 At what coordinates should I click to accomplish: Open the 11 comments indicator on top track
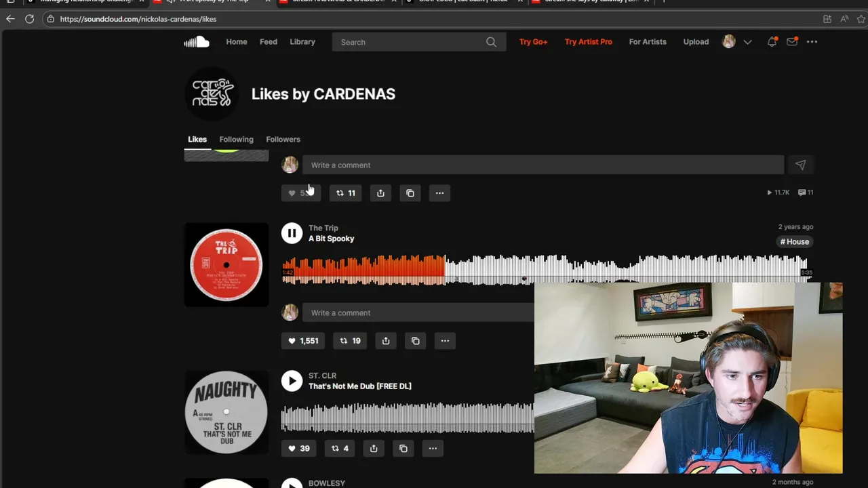pos(806,192)
